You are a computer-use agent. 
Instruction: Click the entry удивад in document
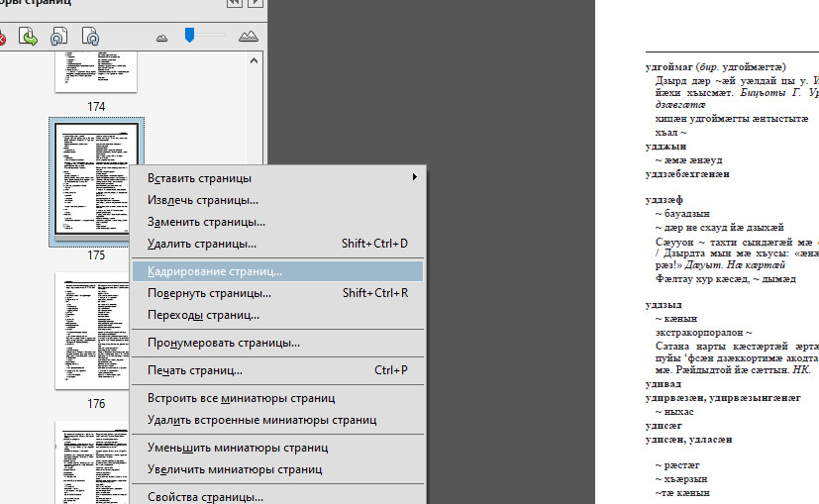(x=664, y=384)
